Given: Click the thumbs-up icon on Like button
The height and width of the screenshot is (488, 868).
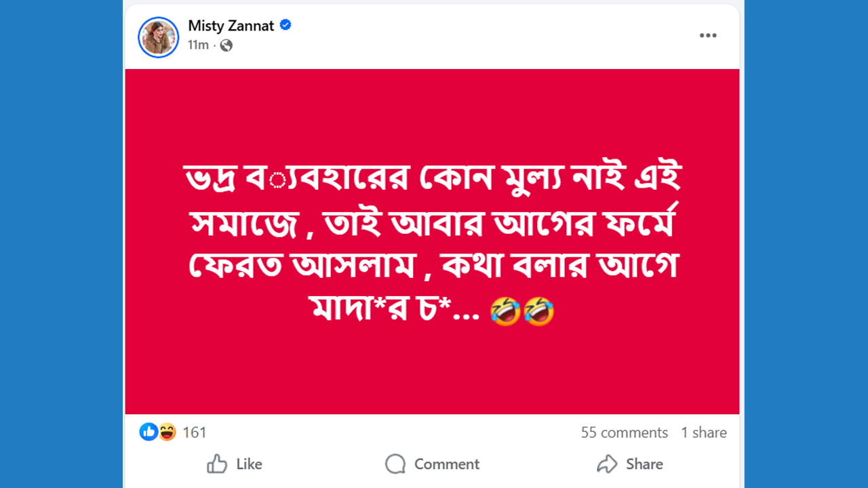Looking at the screenshot, I should [217, 464].
